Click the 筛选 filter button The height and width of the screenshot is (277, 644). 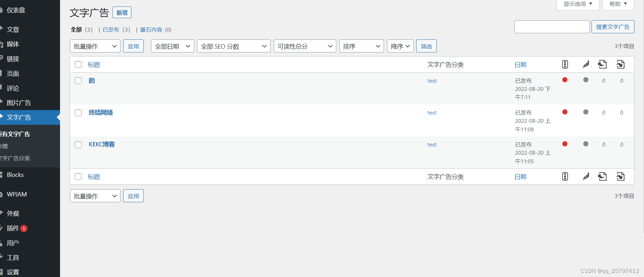(x=426, y=46)
